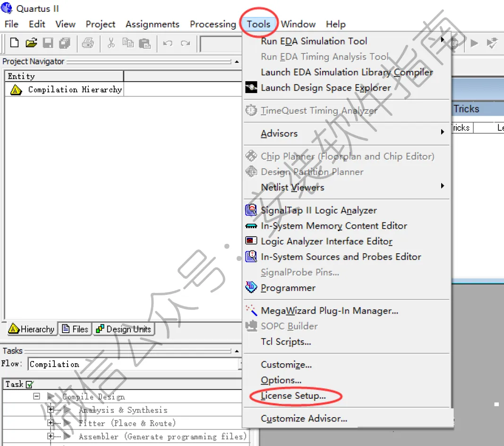The width and height of the screenshot is (504, 446).
Task: Open the Assignments menu
Action: pyautogui.click(x=153, y=25)
